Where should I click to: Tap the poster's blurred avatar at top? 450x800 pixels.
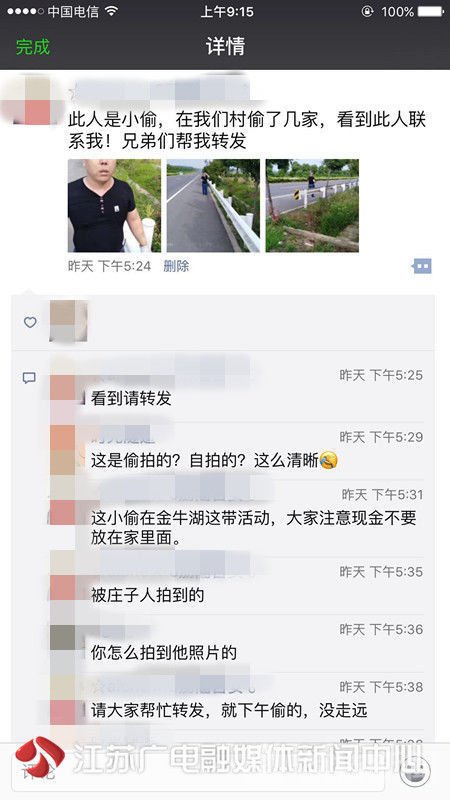point(31,100)
